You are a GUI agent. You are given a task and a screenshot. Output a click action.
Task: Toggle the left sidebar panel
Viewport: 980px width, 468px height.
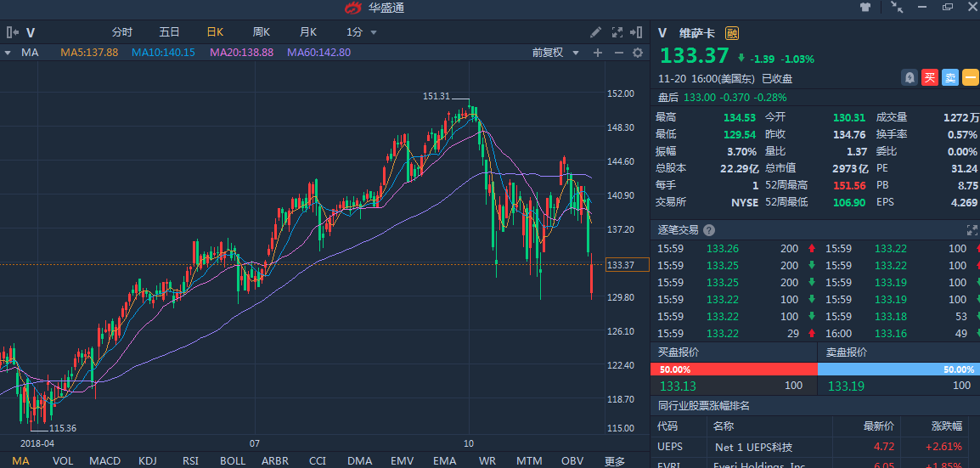(13, 32)
